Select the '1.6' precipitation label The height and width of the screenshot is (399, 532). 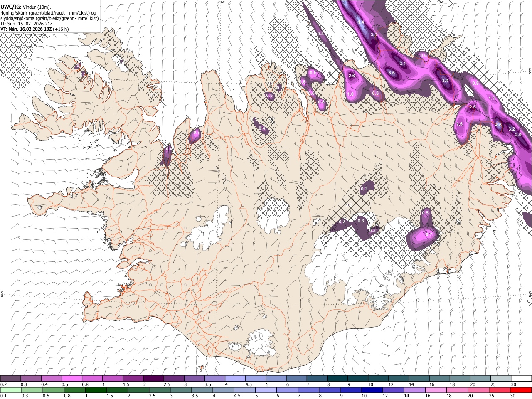[x=459, y=124]
